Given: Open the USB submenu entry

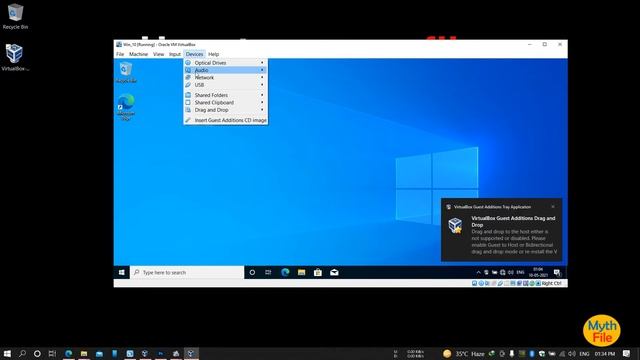Looking at the screenshot, I should click(225, 85).
